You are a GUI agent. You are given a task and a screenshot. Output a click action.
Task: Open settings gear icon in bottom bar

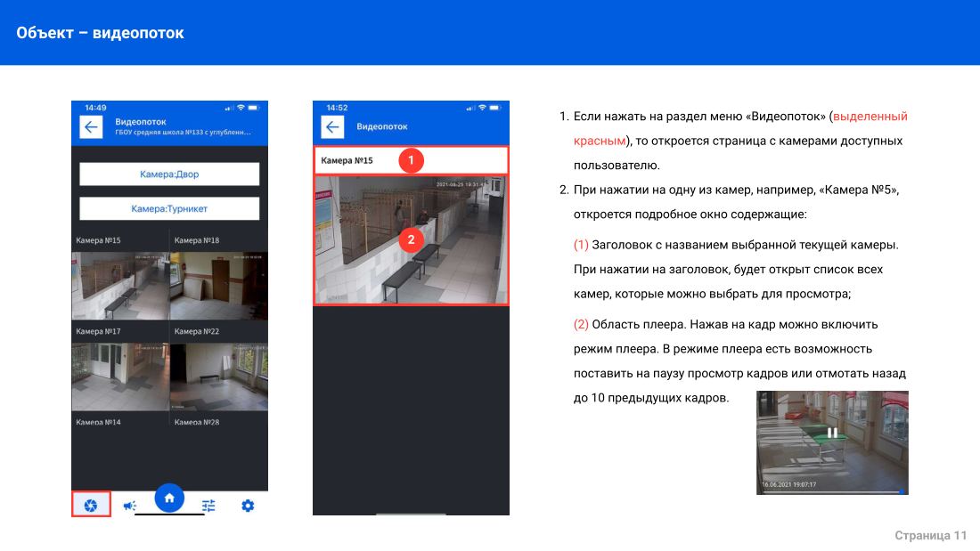click(x=249, y=506)
